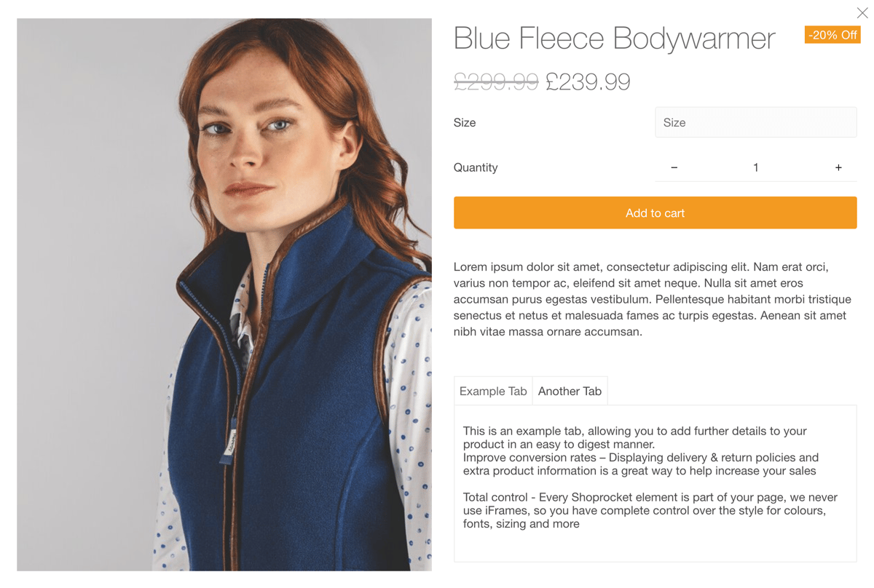Click the Quantity field label
The width and height of the screenshot is (874, 588).
pos(476,167)
